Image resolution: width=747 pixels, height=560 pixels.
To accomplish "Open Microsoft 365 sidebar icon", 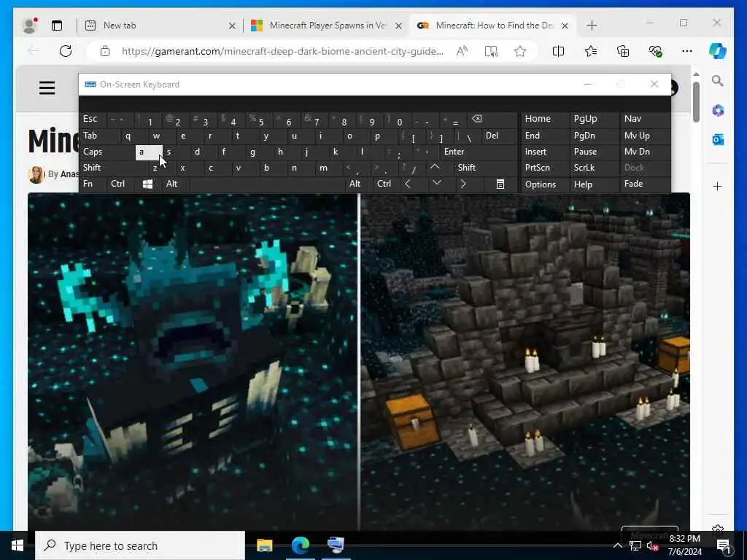I will pyautogui.click(x=718, y=111).
